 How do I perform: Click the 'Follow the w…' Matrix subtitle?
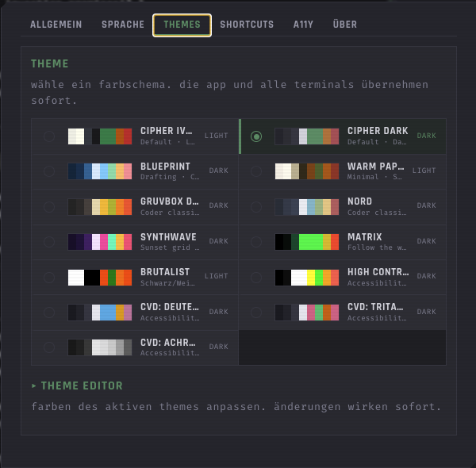377,247
